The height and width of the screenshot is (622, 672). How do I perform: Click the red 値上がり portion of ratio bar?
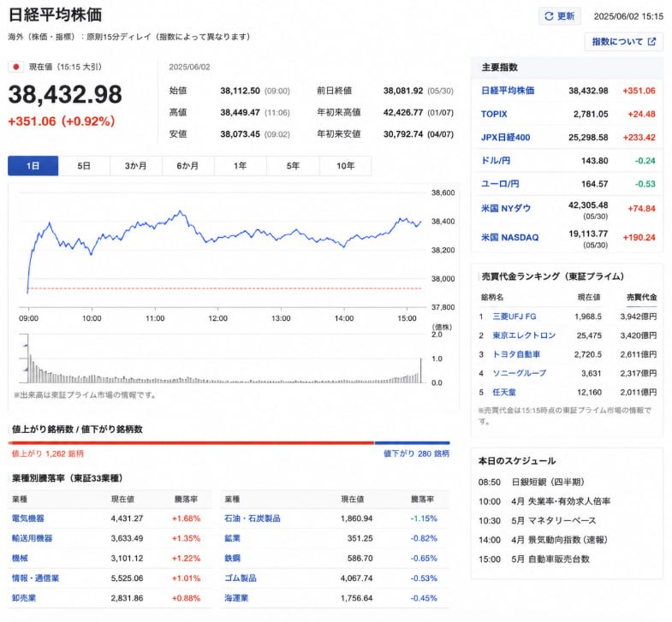(191, 443)
